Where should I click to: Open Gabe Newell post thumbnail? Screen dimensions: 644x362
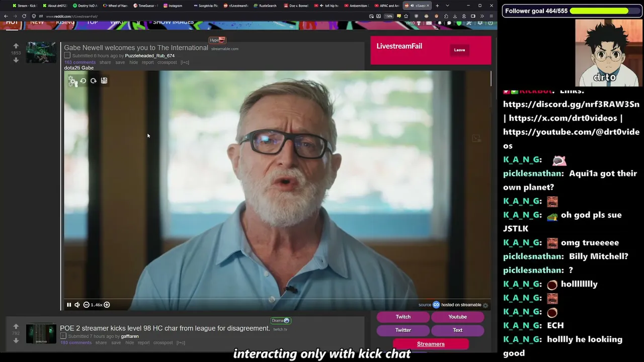[x=41, y=52]
